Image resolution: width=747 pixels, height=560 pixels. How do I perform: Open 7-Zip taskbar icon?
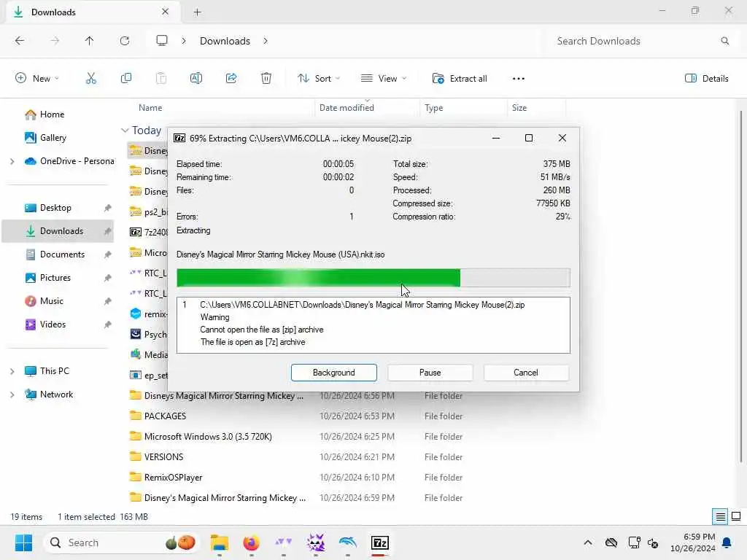click(379, 542)
